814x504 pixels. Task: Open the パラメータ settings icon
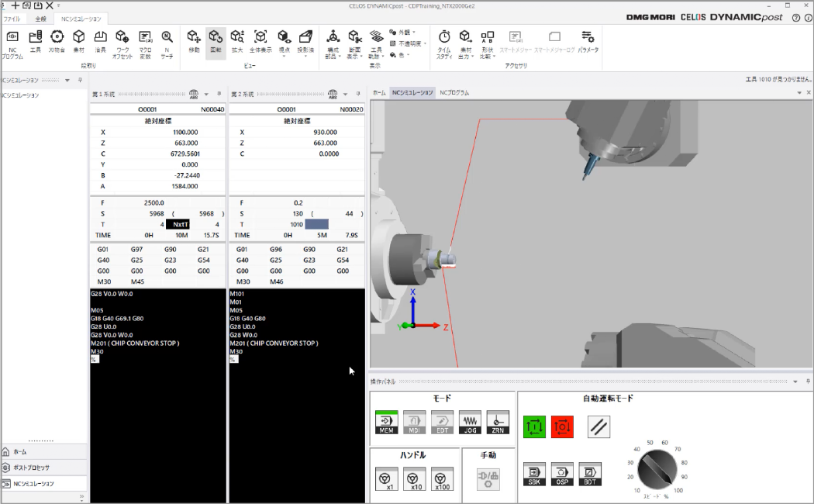pyautogui.click(x=588, y=42)
